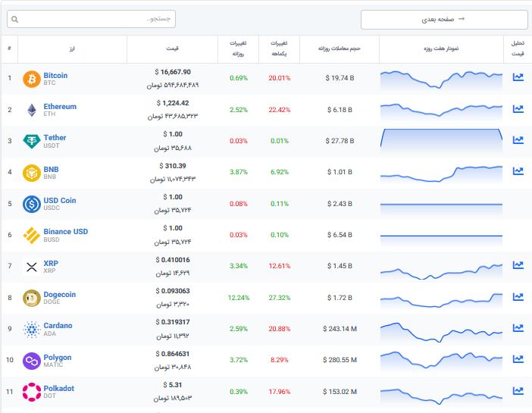
Task: Open the Bitcoin link
Action: coord(55,75)
